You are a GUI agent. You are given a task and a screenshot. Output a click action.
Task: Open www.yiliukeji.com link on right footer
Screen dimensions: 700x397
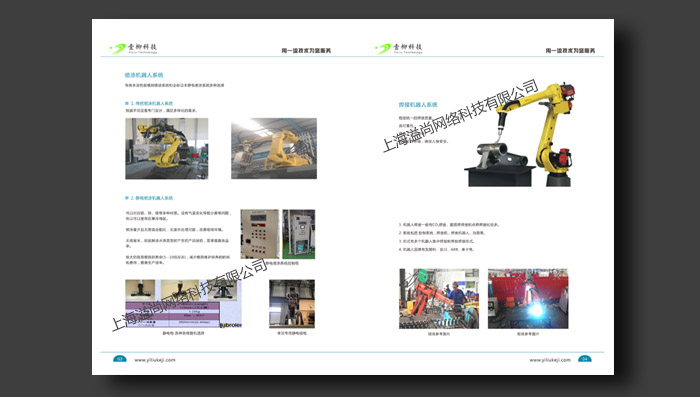(x=550, y=360)
